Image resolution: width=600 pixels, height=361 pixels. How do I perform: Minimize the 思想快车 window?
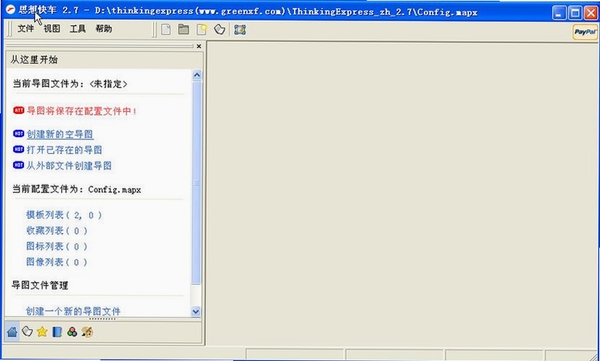pos(559,13)
